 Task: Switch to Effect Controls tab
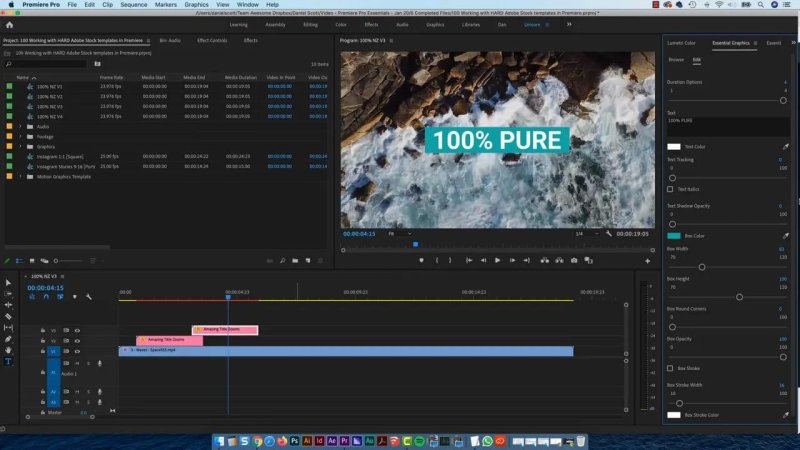(x=212, y=40)
